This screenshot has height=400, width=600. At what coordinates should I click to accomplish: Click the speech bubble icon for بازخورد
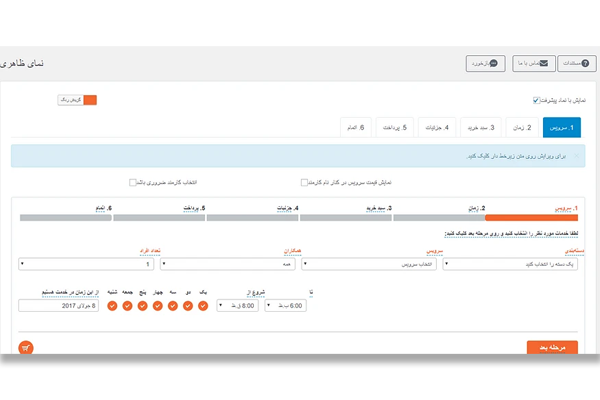[x=493, y=63]
